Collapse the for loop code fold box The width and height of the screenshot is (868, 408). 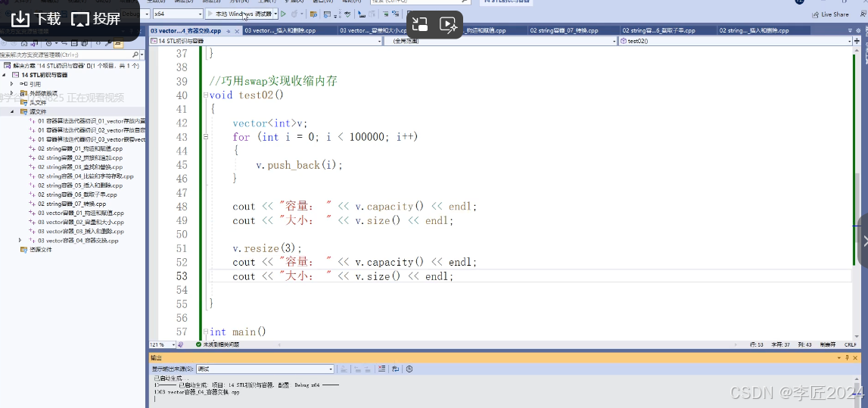[x=206, y=137]
